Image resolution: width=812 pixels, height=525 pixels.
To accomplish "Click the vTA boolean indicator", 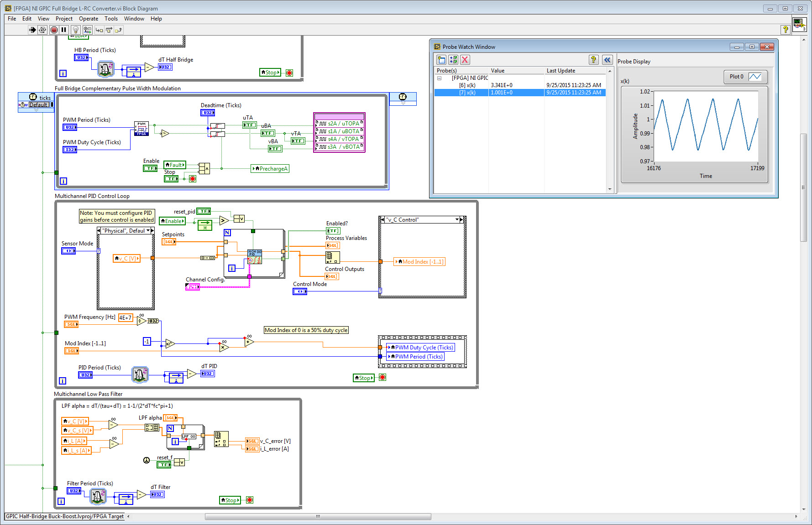I will [x=298, y=141].
